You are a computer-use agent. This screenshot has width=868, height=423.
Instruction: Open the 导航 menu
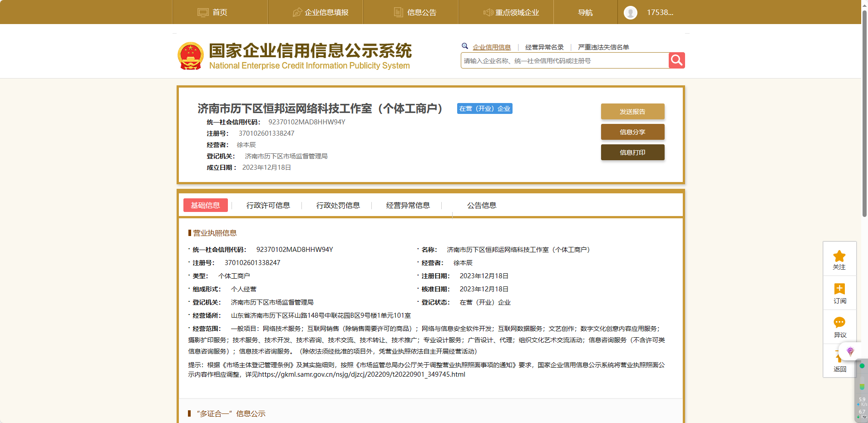point(585,12)
